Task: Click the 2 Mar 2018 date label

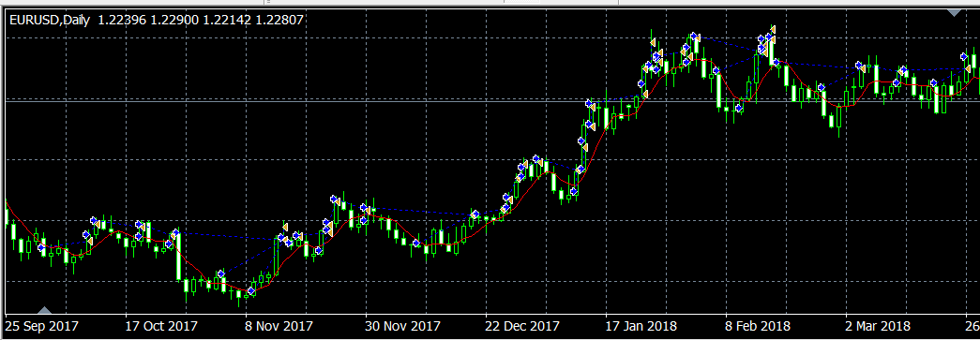Action: tap(879, 326)
